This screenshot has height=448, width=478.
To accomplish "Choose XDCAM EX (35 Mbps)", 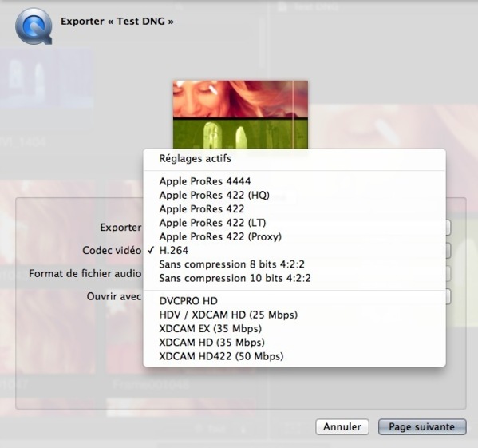I will coord(294,329).
